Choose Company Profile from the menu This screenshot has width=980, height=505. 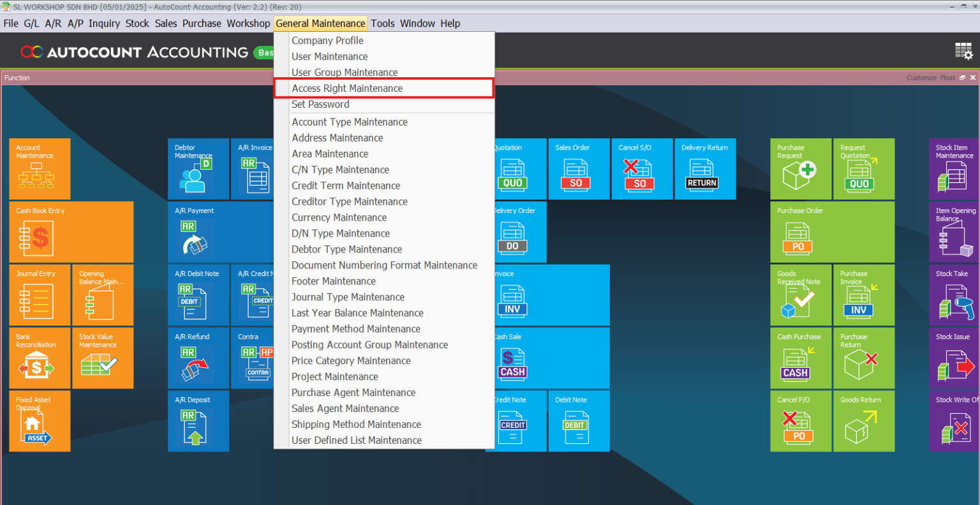tap(384, 41)
